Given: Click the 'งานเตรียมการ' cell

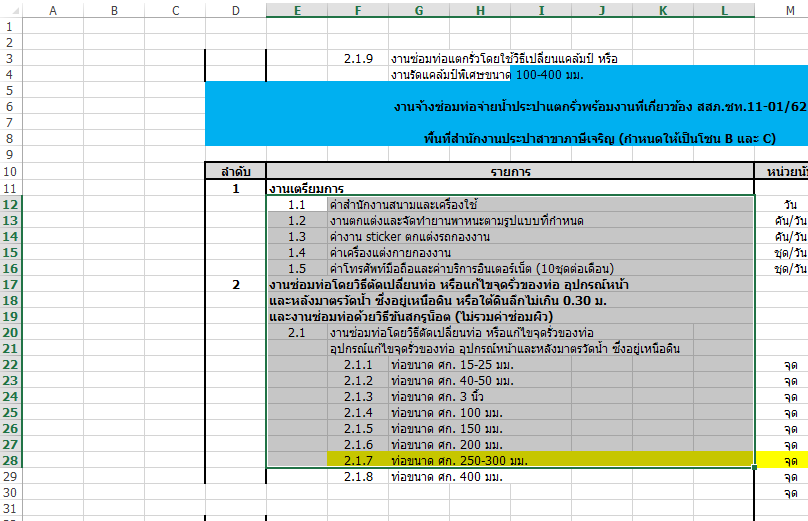Looking at the screenshot, I should pyautogui.click(x=307, y=189).
